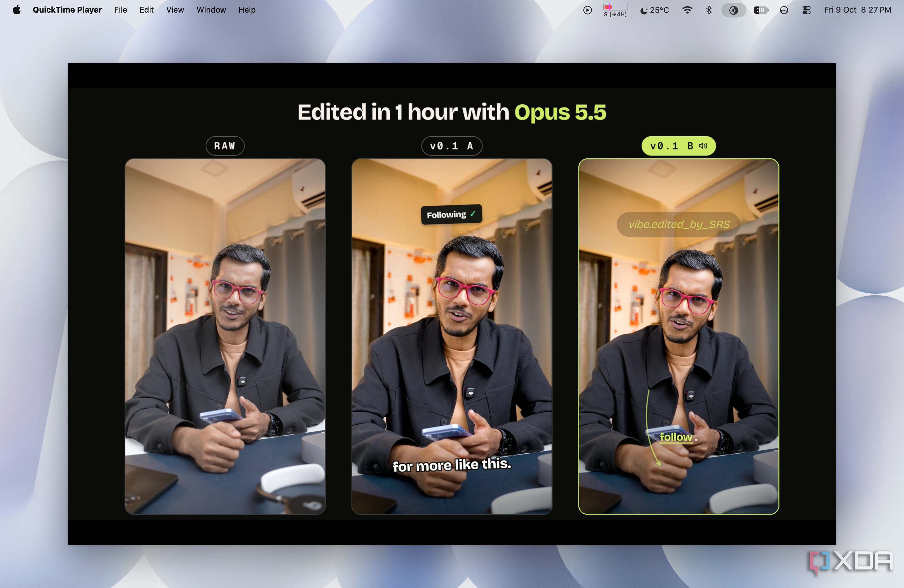Click the green-outlined v0.1 B video panel
The height and width of the screenshot is (588, 904).
pyautogui.click(x=678, y=336)
